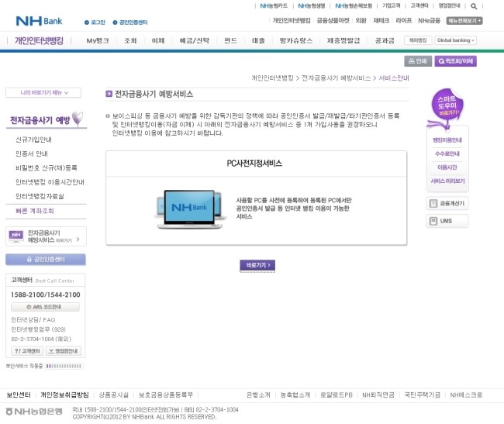Open the NH농협카드 site link

pyautogui.click(x=274, y=5)
